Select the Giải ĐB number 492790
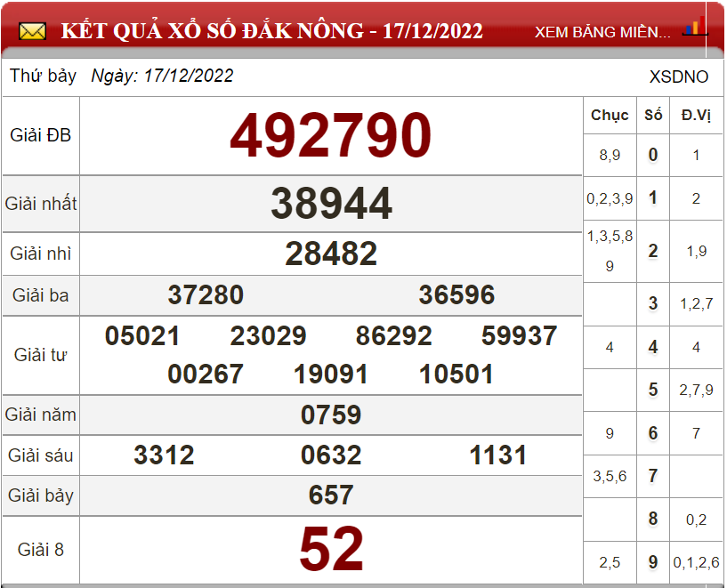The height and width of the screenshot is (588, 727). pyautogui.click(x=331, y=136)
